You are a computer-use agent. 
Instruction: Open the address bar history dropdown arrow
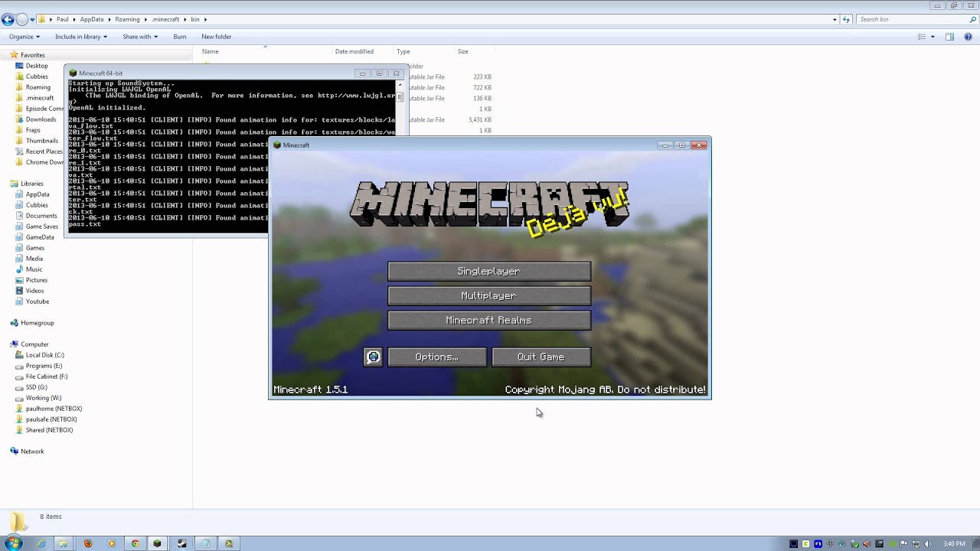coord(835,19)
